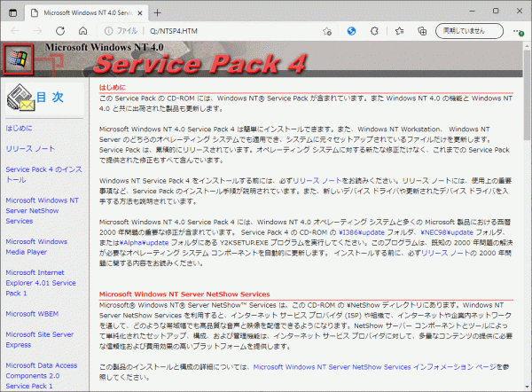
Task: Click the newspaper table of contents icon
Action: coord(20,98)
